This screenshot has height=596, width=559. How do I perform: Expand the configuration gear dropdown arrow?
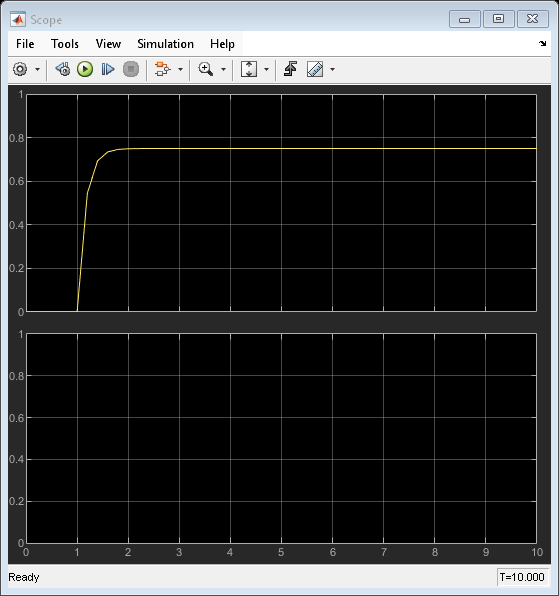(x=37, y=69)
